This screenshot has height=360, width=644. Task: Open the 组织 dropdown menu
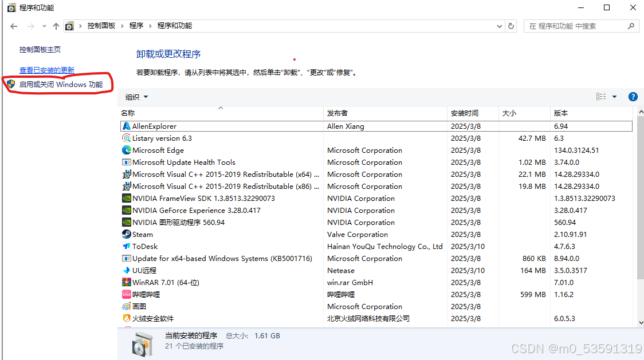click(x=137, y=97)
